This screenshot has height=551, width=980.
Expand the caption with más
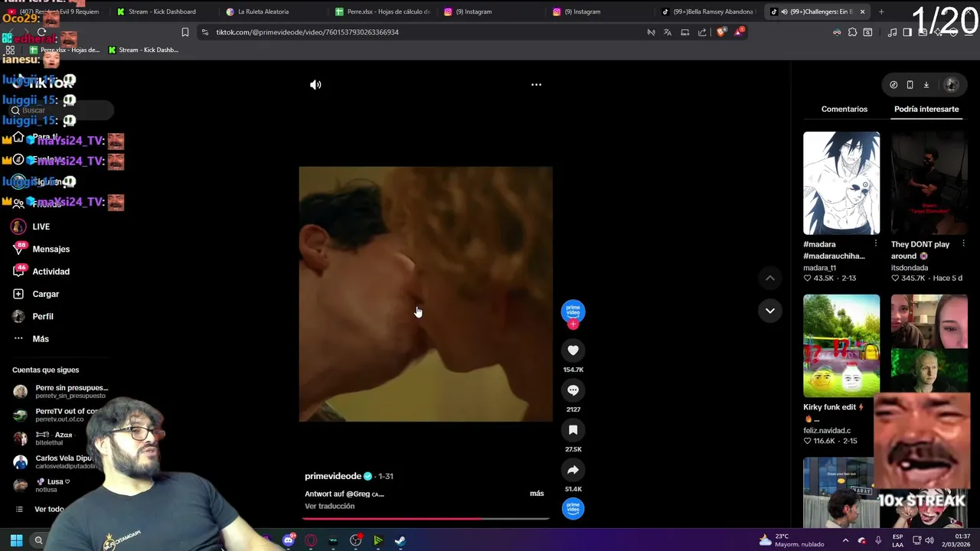click(x=537, y=494)
